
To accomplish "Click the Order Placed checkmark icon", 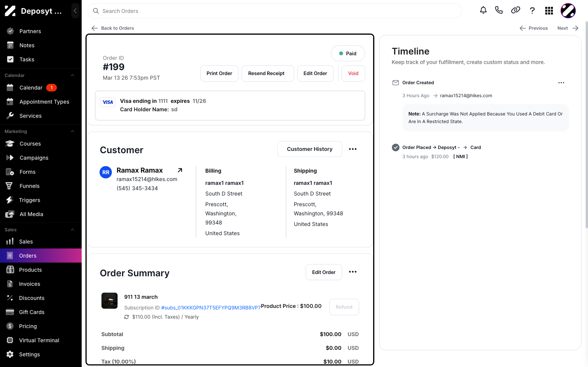I will (396, 147).
